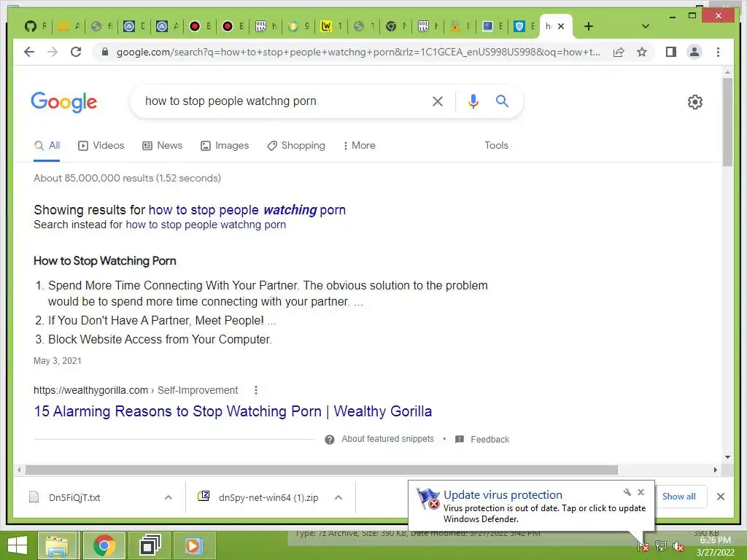Open result options three-dot menu beside wealthygorilla
Screen dimensions: 747x560
[256, 391]
